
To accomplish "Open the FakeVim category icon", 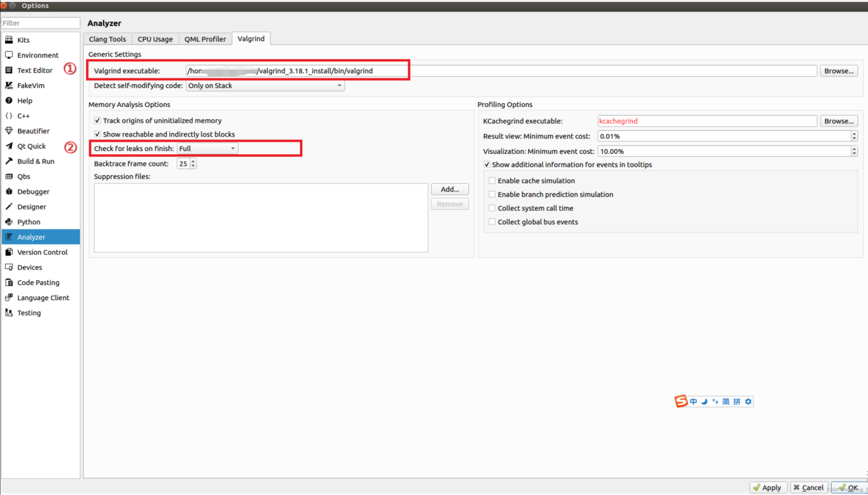I will (x=9, y=85).
